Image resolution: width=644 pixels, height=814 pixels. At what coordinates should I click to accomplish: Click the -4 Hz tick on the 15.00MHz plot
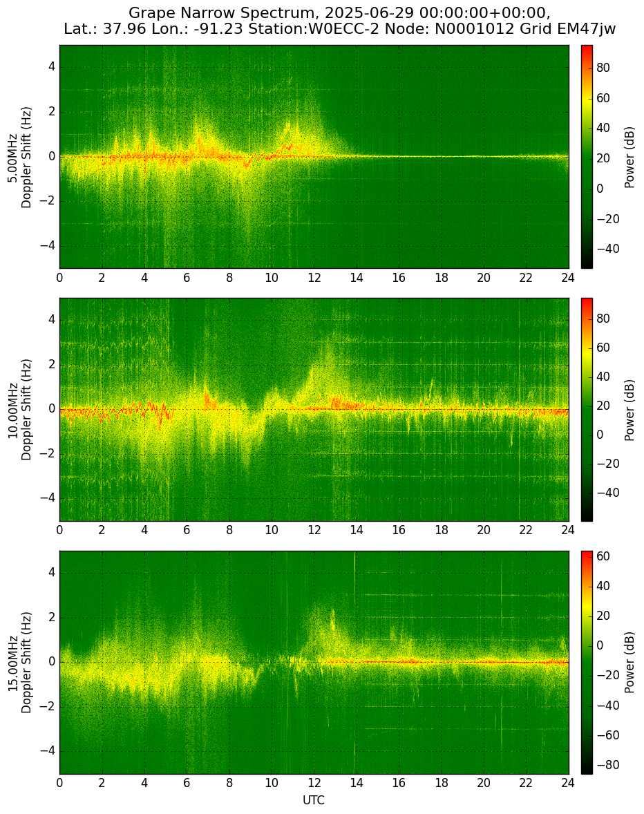click(x=48, y=751)
